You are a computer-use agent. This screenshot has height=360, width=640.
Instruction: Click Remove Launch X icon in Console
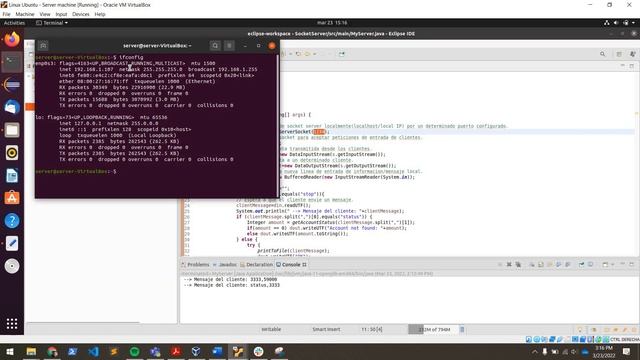coord(509,264)
